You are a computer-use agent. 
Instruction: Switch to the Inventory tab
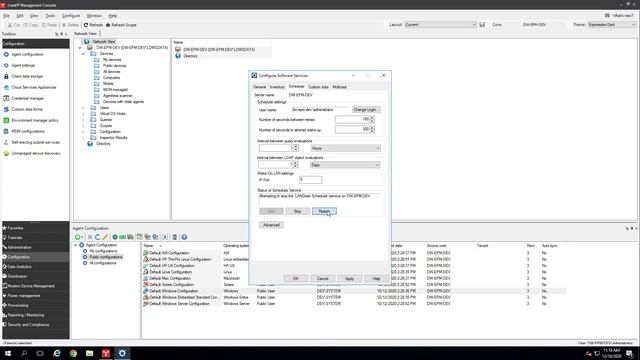277,87
